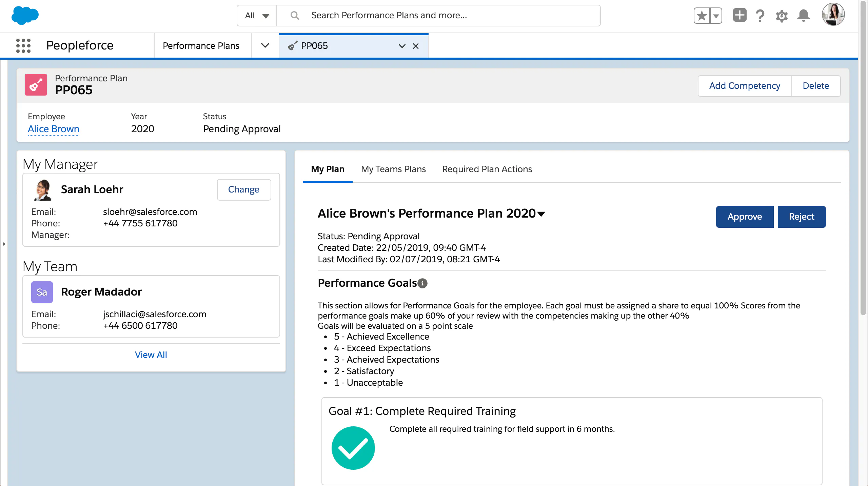Open the help question mark icon

coord(760,16)
